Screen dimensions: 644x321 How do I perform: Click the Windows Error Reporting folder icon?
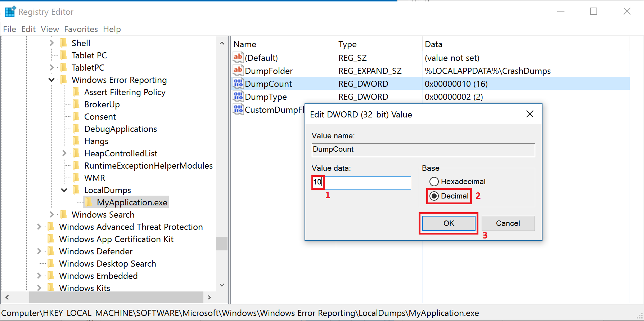click(x=64, y=80)
